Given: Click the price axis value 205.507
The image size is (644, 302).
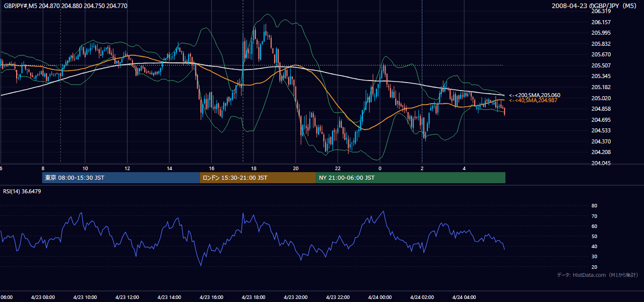Looking at the screenshot, I should (x=601, y=65).
